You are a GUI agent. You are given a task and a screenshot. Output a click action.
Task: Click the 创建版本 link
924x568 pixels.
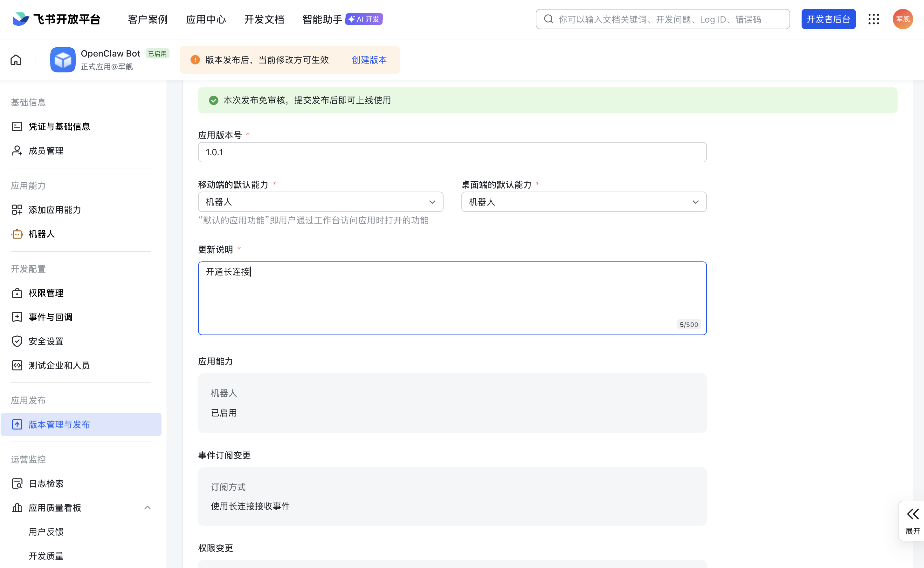tap(369, 60)
